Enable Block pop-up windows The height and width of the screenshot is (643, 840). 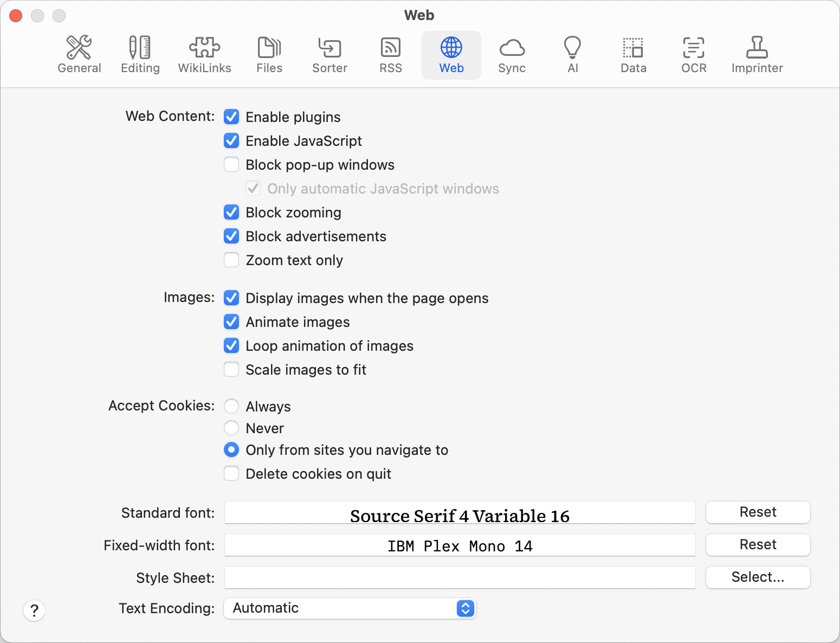[x=231, y=165]
